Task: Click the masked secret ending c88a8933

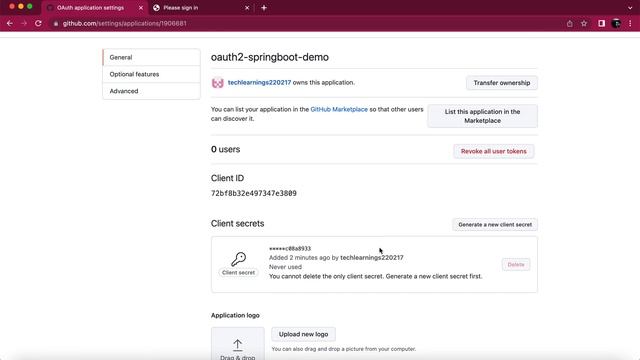Action: tap(290, 248)
